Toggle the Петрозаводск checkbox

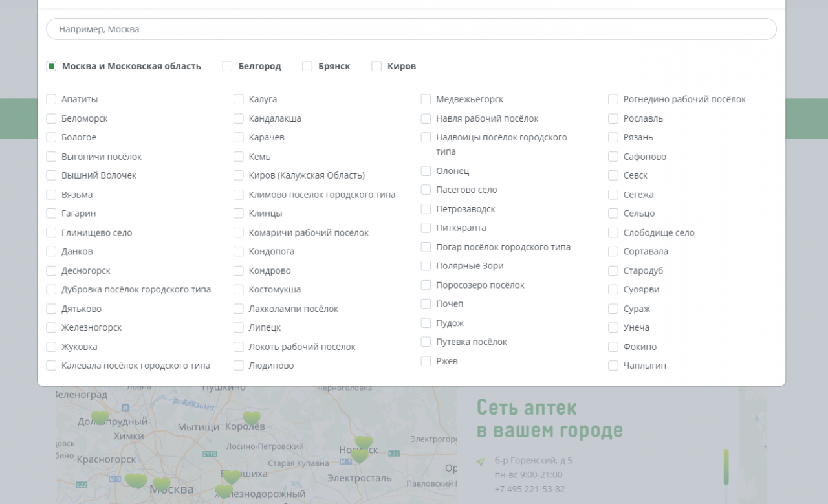(426, 209)
